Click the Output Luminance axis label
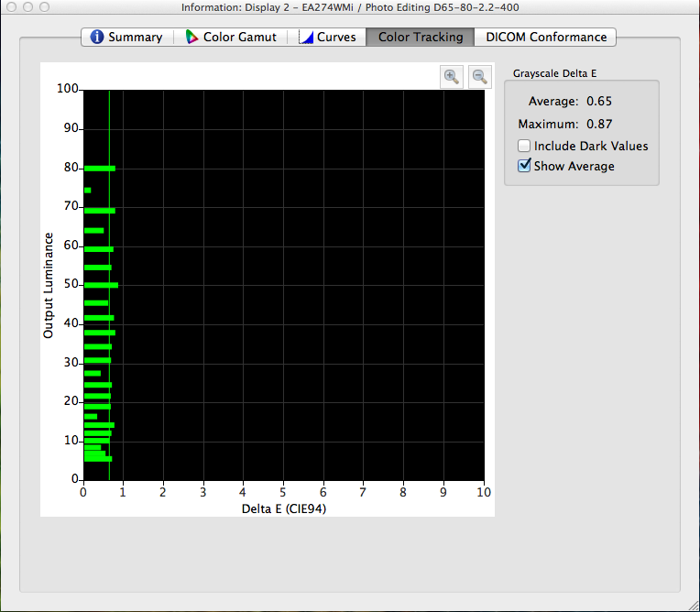700x612 pixels. [x=48, y=285]
